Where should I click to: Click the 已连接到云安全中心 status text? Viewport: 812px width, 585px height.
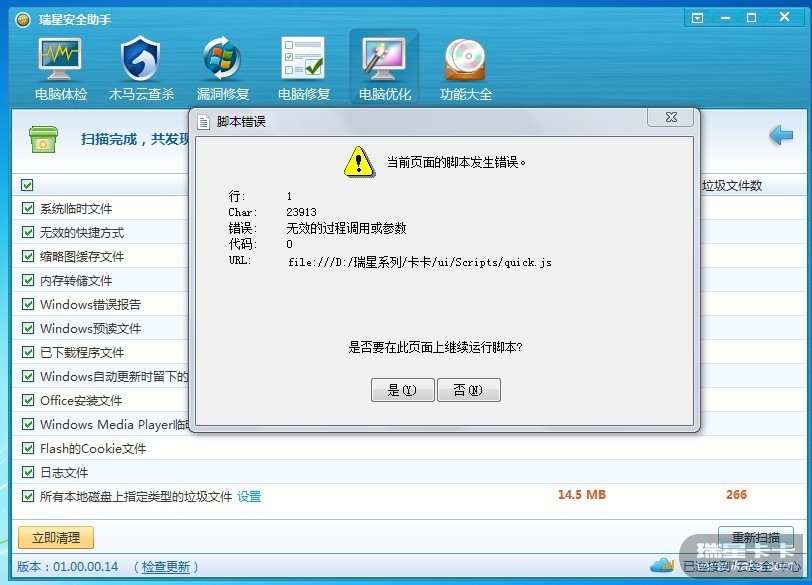click(x=741, y=566)
